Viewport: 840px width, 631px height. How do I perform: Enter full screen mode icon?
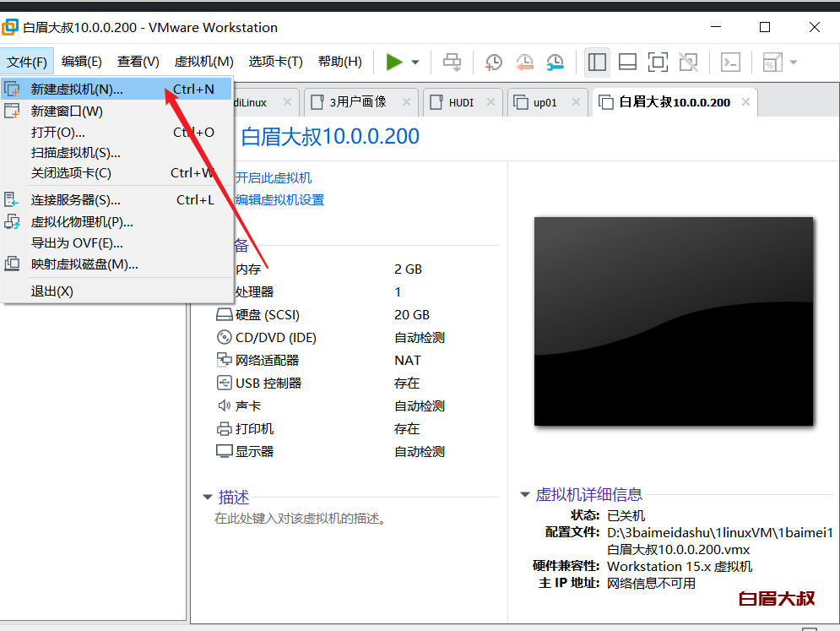pyautogui.click(x=658, y=63)
